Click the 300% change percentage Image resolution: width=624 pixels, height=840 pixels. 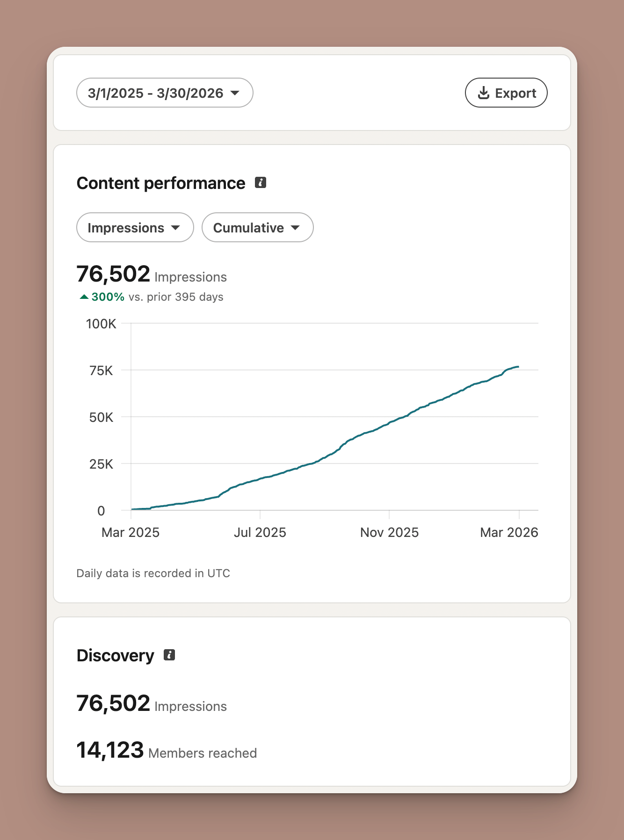(108, 297)
